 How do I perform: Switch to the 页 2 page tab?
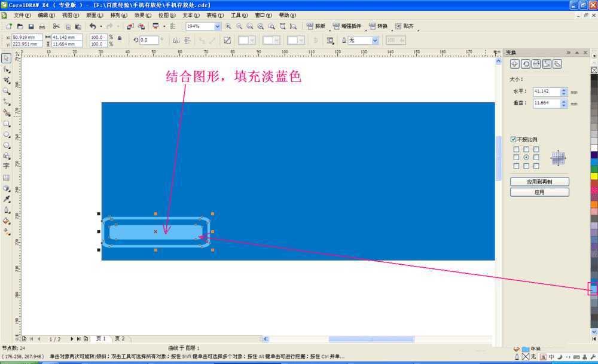point(120,338)
